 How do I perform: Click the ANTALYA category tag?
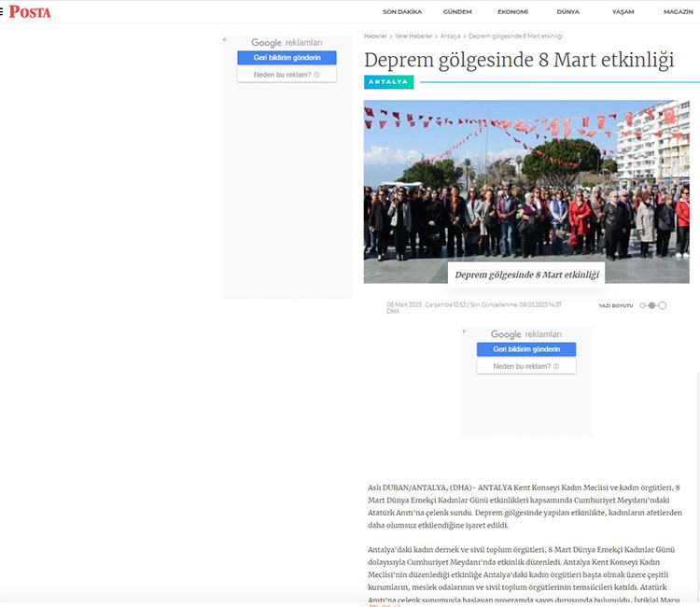388,82
